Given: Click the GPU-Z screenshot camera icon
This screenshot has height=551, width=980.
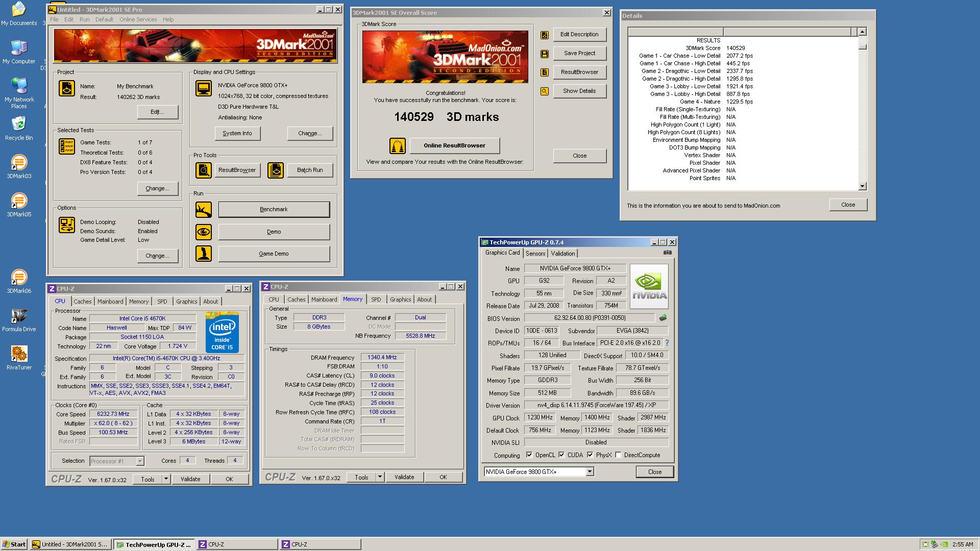Looking at the screenshot, I should pos(668,253).
